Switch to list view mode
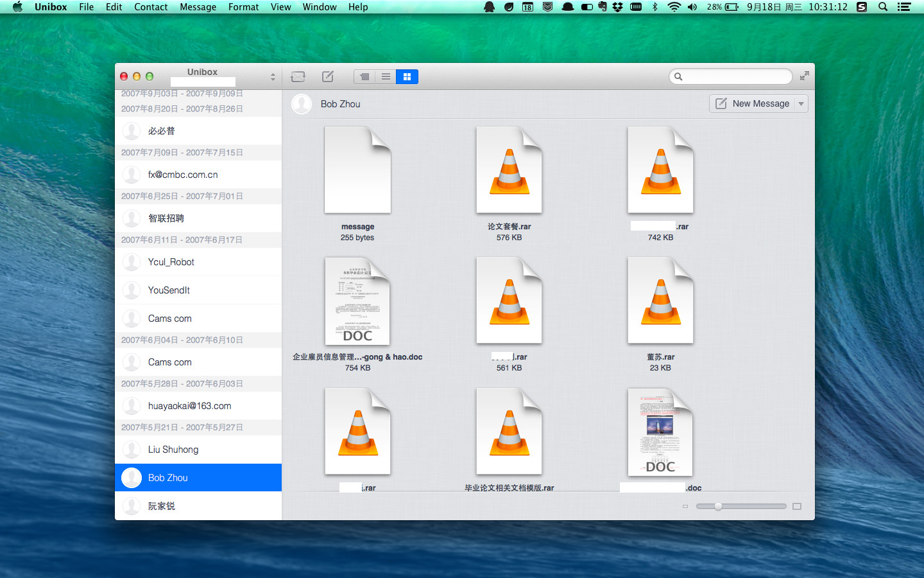The width and height of the screenshot is (924, 578). pos(386,77)
